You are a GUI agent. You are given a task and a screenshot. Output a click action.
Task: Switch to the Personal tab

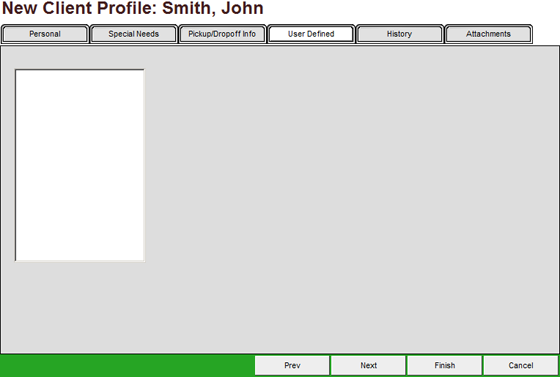pyautogui.click(x=45, y=34)
